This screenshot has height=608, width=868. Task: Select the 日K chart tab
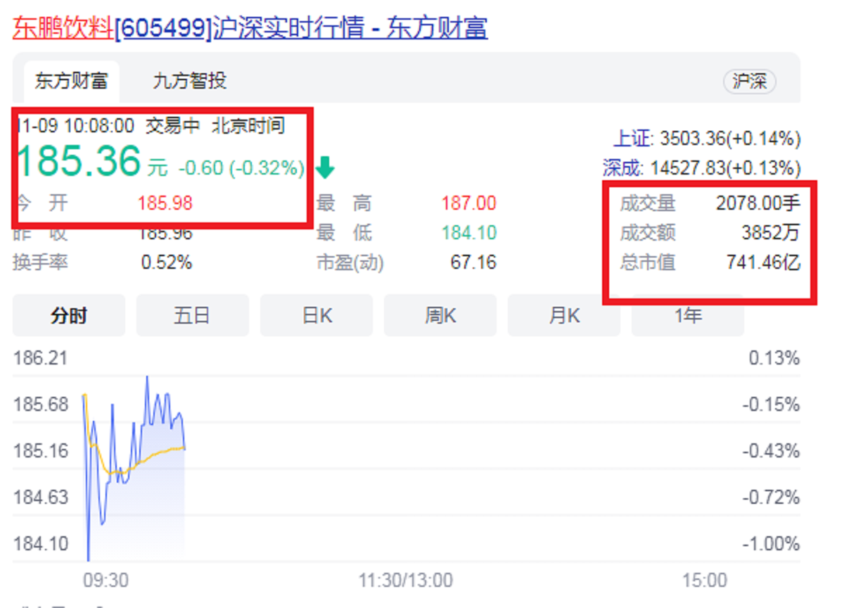317,315
